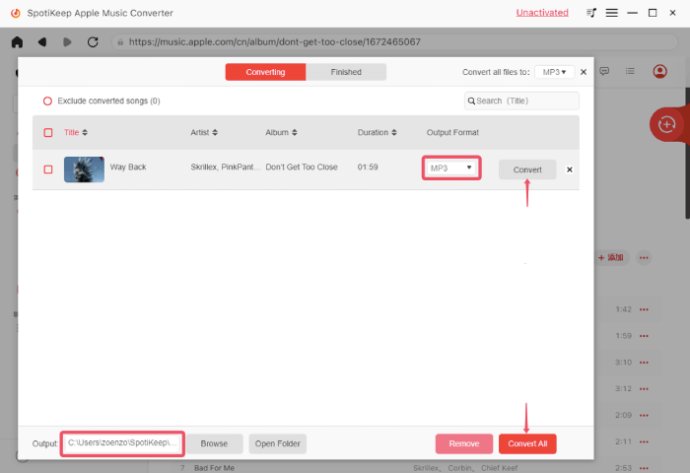The image size is (690, 473).
Task: Reload the page with the refresh icon
Action: point(92,42)
